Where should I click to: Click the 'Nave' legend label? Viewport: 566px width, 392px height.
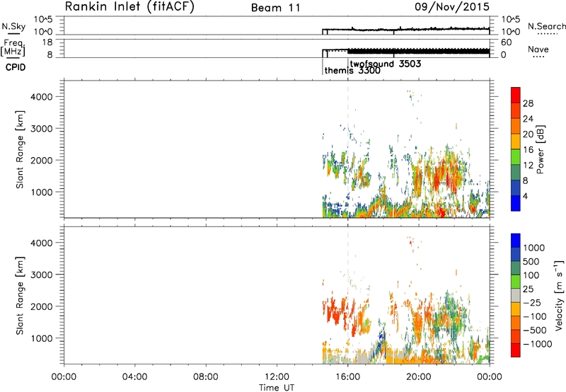538,49
